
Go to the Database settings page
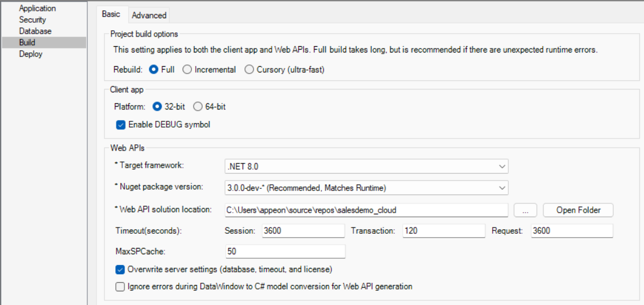click(35, 31)
